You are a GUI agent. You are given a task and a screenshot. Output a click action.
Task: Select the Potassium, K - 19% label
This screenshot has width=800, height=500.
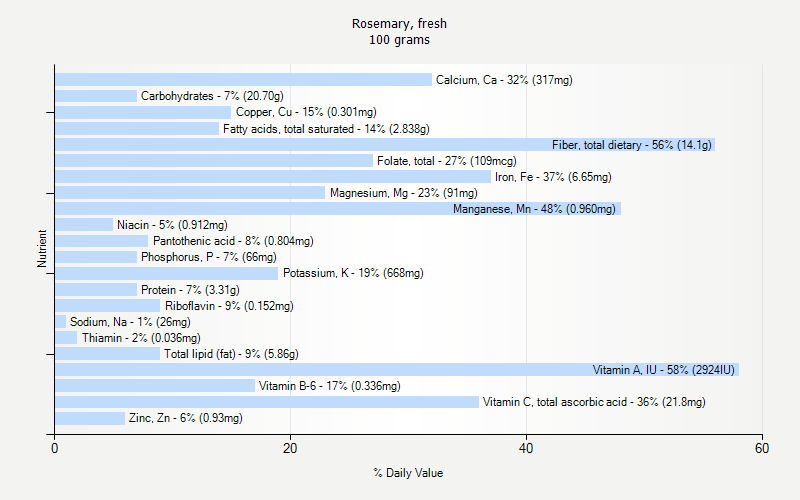coord(353,273)
